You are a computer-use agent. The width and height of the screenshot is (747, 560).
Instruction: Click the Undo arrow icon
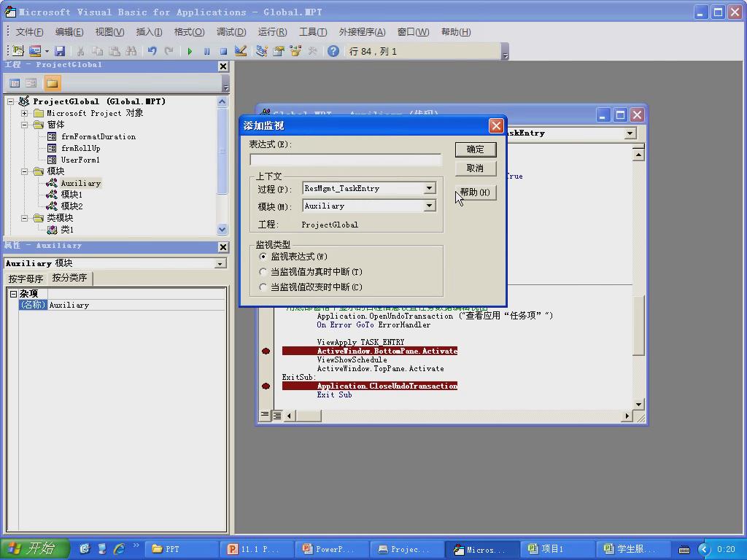click(152, 51)
